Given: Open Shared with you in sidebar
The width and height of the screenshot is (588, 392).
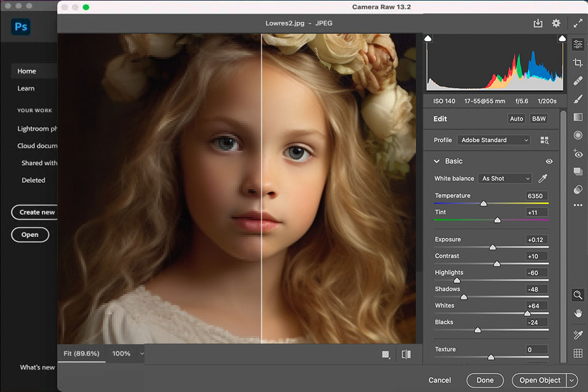Looking at the screenshot, I should coord(39,163).
